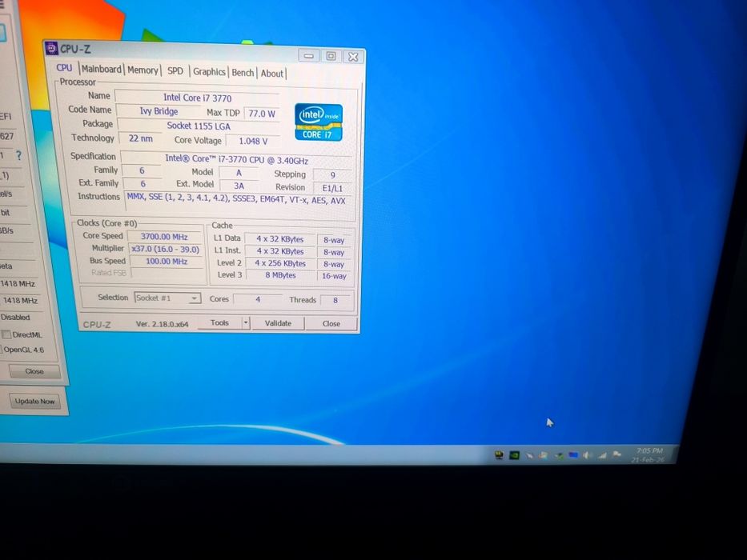Toggle the DirectML checkbox in GPU-Z
The image size is (747, 560).
pos(6,334)
